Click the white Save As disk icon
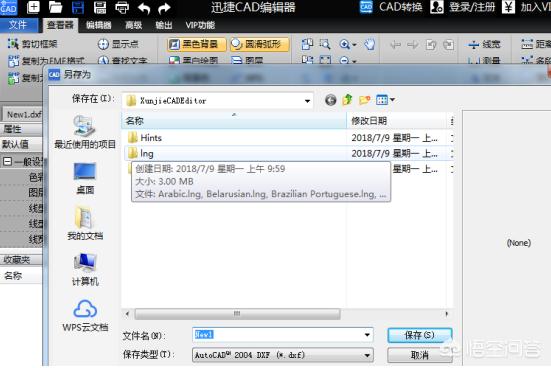 [100, 7]
